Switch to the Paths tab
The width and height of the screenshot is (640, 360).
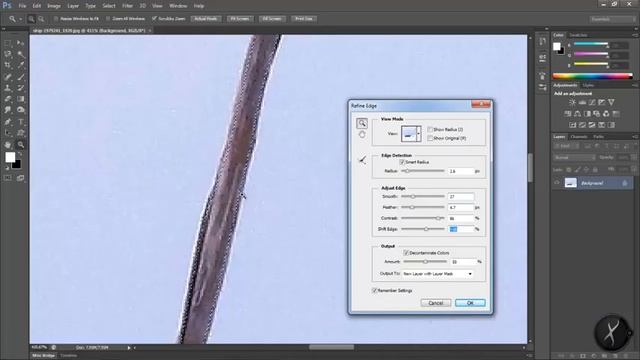[598, 137]
